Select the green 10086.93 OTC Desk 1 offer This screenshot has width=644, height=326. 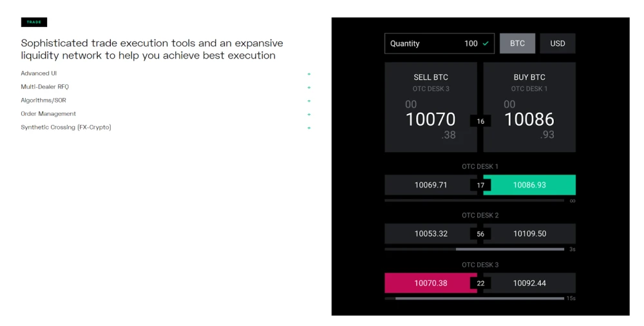[x=529, y=185]
